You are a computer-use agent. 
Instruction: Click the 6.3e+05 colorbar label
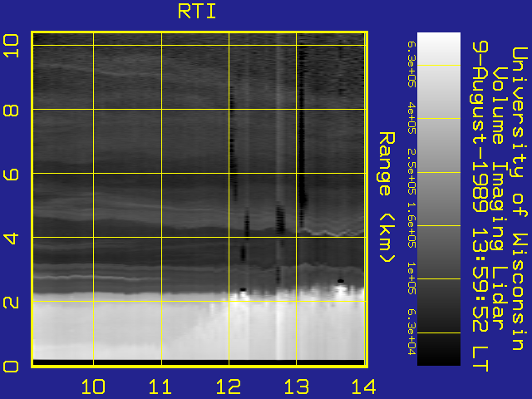tap(411, 65)
